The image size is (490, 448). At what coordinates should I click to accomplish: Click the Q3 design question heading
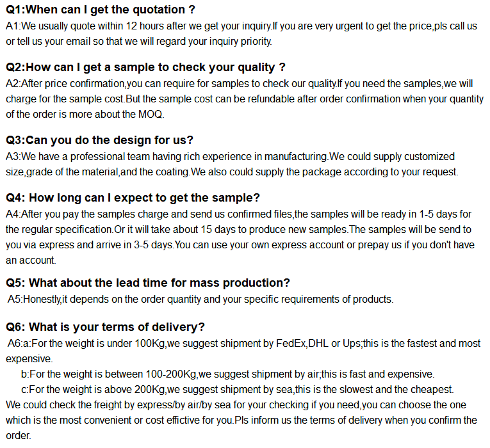coord(99,140)
